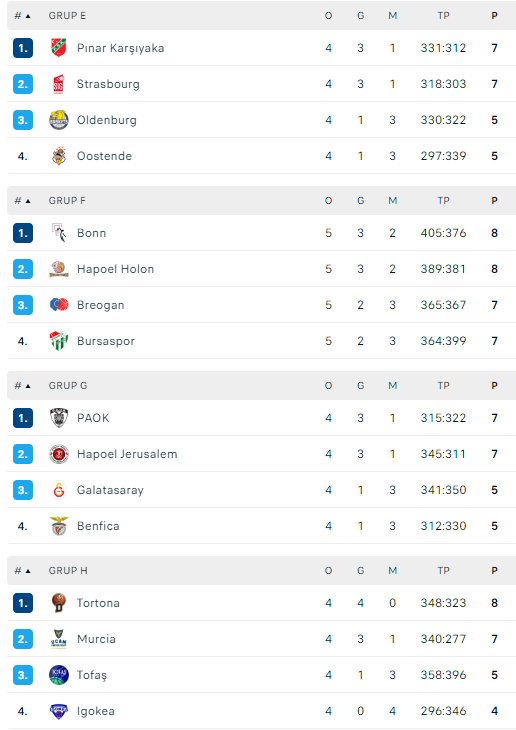Select the Oldenburg team crest
This screenshot has height=730, width=516.
point(59,120)
